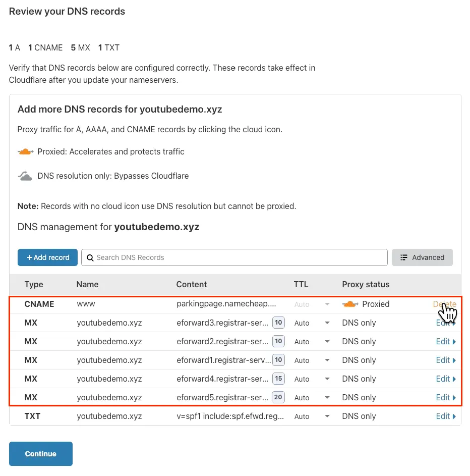Open TTL dropdown for eforward2 MX row

327,342
